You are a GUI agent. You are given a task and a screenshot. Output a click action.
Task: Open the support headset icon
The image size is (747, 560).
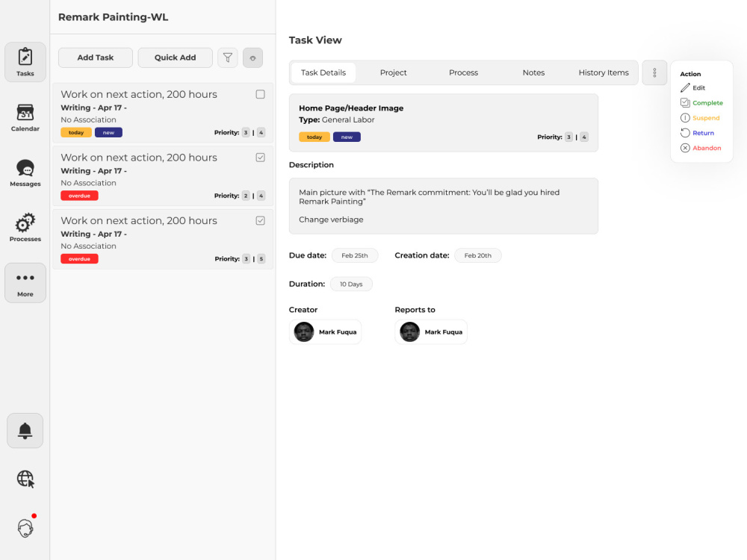coord(25,528)
